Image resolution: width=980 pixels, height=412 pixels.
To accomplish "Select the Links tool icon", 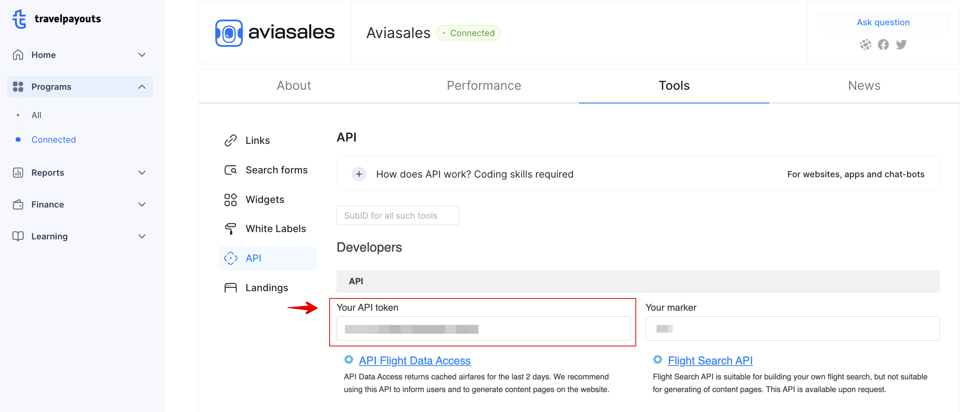I will (230, 140).
